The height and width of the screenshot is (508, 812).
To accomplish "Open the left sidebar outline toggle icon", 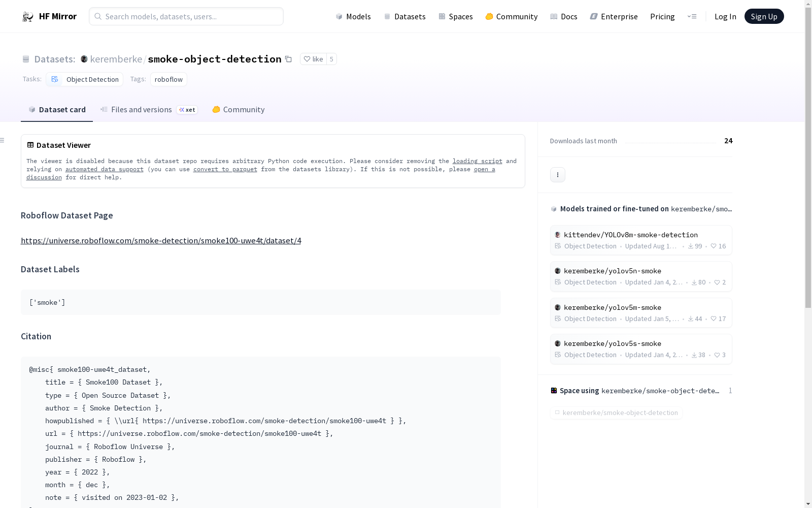I will point(3,140).
